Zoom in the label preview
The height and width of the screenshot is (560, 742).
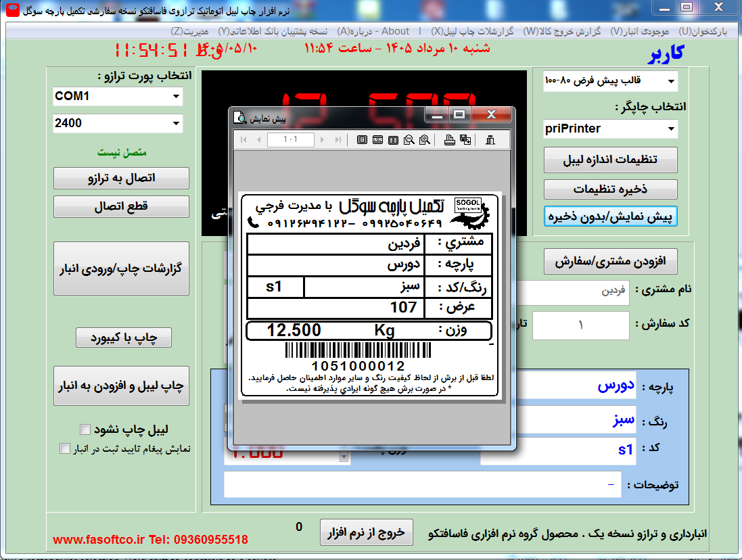(425, 139)
